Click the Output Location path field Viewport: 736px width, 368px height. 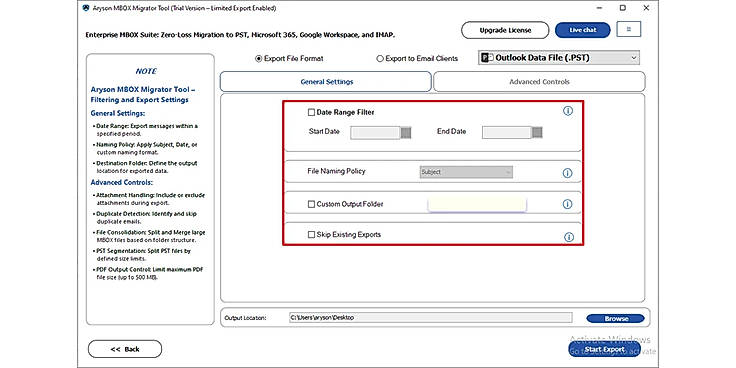point(430,318)
